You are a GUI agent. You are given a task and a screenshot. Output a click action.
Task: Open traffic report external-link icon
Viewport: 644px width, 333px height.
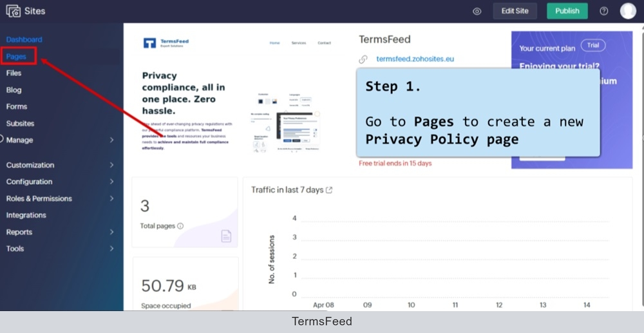click(x=329, y=190)
